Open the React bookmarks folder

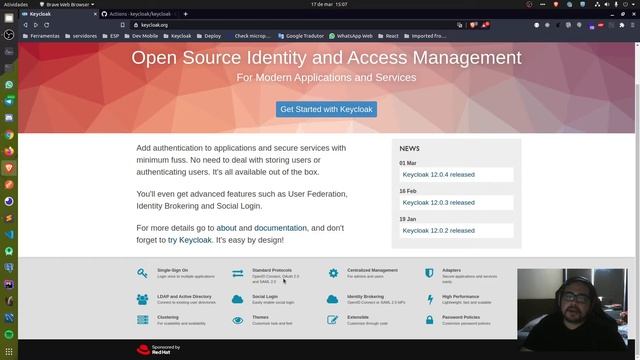point(388,36)
